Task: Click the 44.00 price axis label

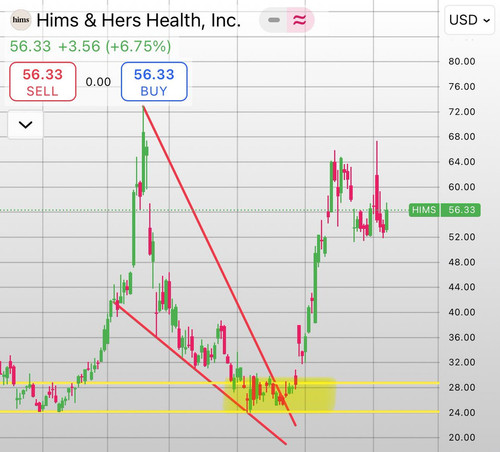Action: tap(462, 287)
